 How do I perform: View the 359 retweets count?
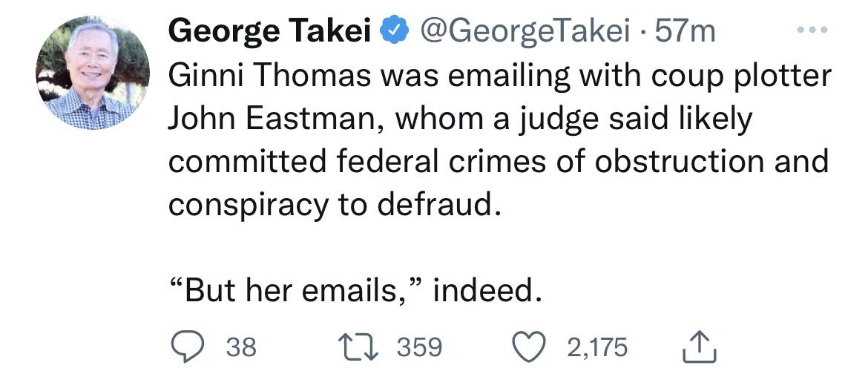click(420, 347)
